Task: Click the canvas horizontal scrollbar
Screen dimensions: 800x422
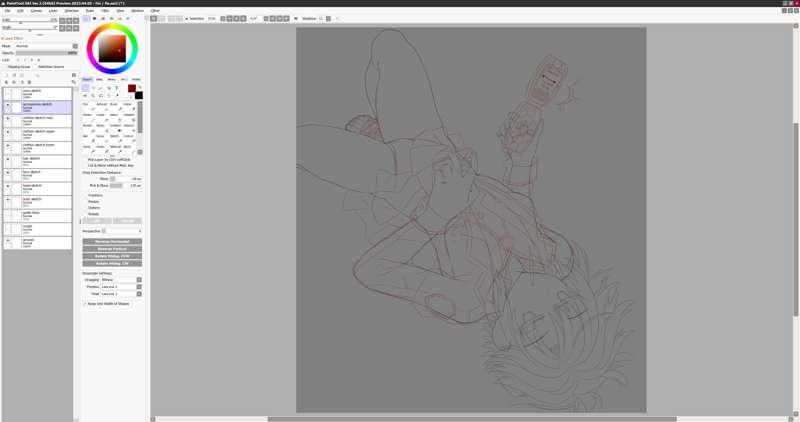Action: pyautogui.click(x=472, y=419)
